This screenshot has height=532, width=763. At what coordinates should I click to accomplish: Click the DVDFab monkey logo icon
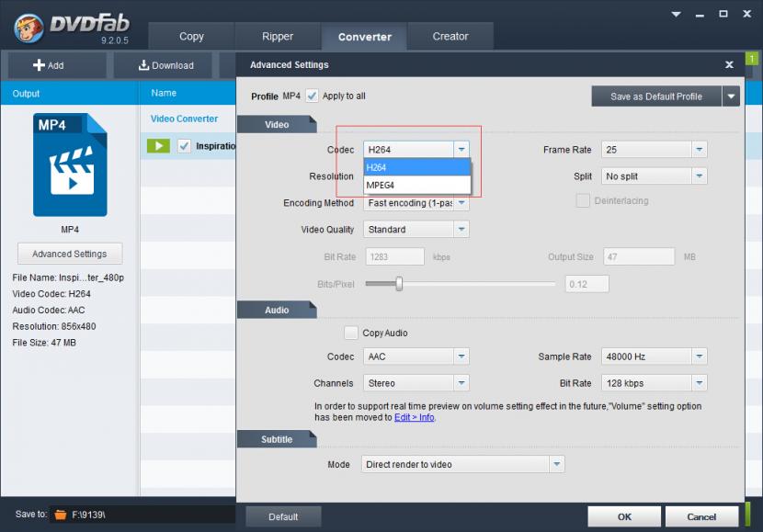pyautogui.click(x=29, y=26)
